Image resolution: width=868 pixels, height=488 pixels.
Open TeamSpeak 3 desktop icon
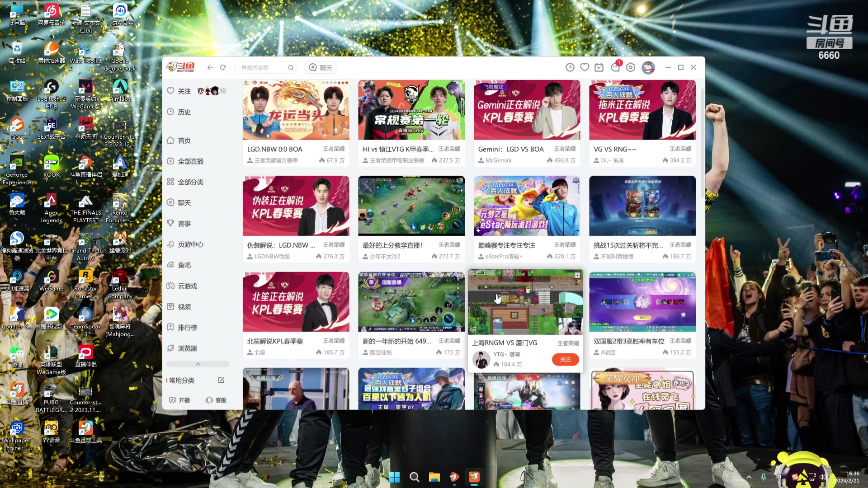coord(85,322)
